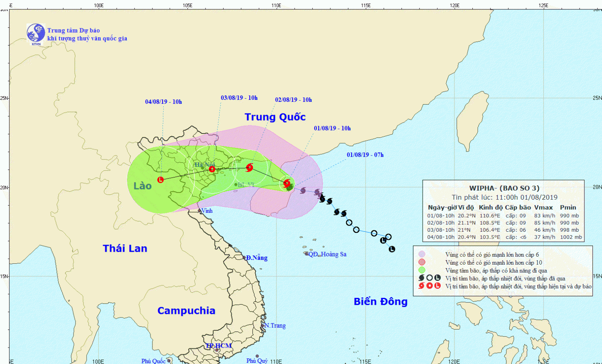Image resolution: width=602 pixels, height=364 pixels.
Task: Click the cấp: 06 storm level cell
Action: (x=516, y=230)
